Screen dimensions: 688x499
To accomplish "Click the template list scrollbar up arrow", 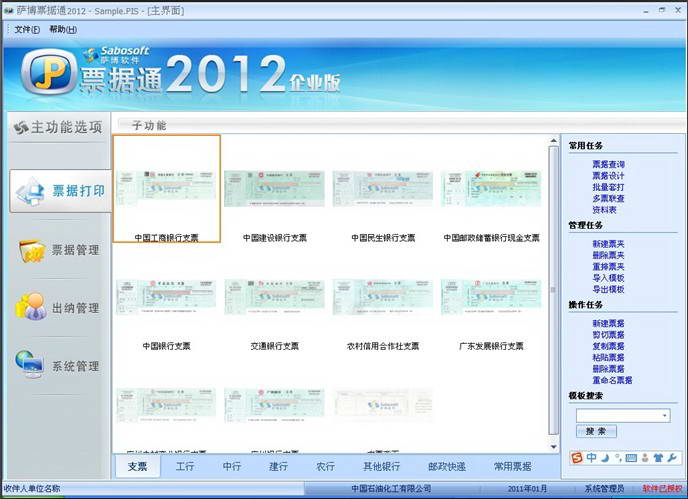I will [554, 141].
